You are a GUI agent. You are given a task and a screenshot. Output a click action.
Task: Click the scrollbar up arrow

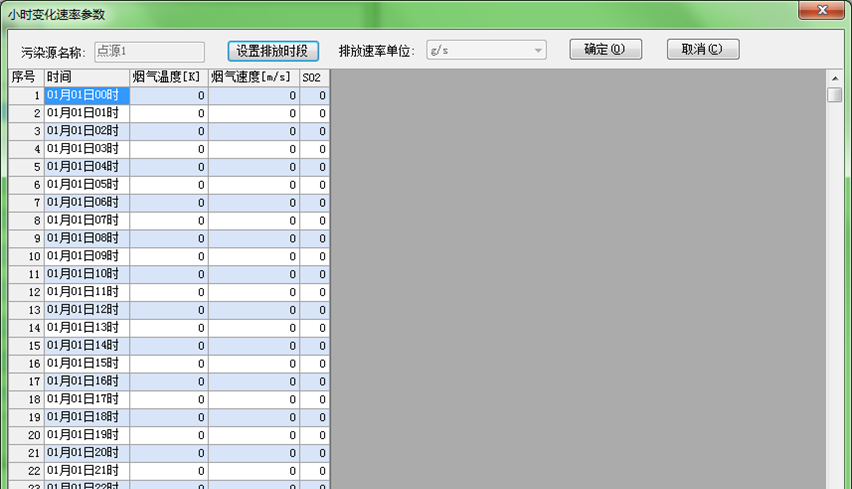(834, 77)
